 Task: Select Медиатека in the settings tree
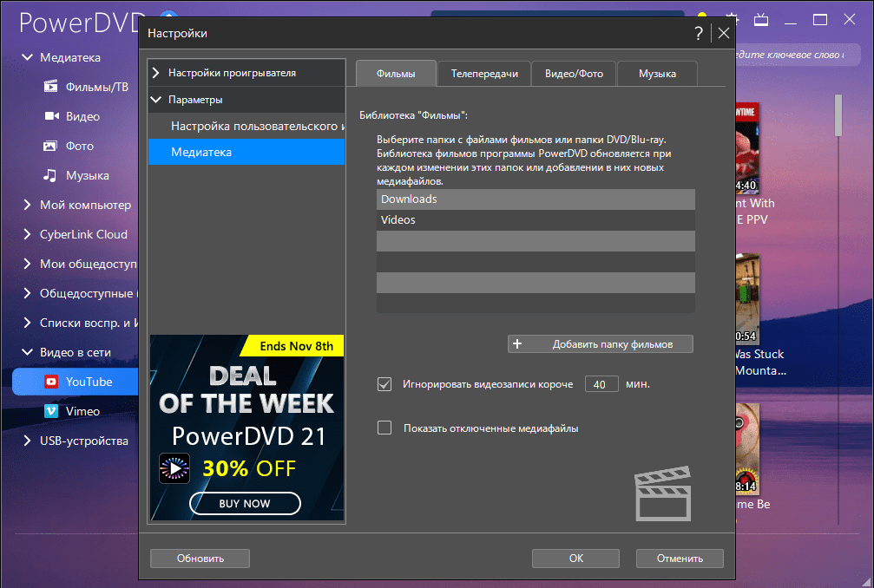click(x=246, y=152)
